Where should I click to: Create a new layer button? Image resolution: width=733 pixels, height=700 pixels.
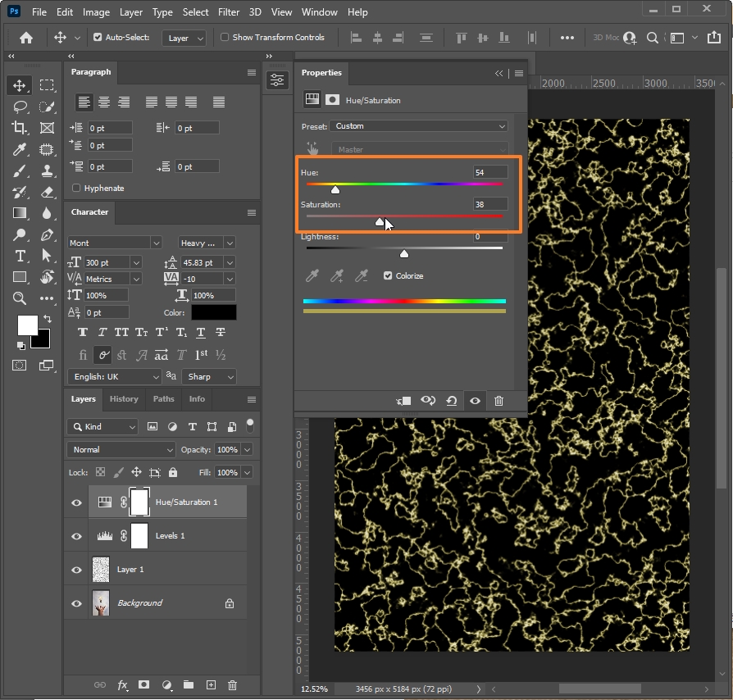[x=211, y=685]
